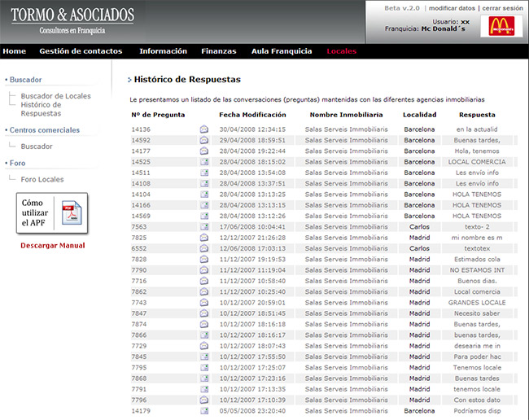Screen dimensions: 529x420
Task: Click envelope icon beside question 7790
Action: click(204, 270)
